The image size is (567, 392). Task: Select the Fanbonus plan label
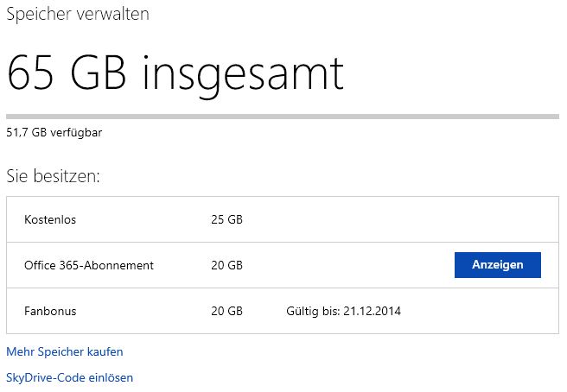[x=50, y=311]
